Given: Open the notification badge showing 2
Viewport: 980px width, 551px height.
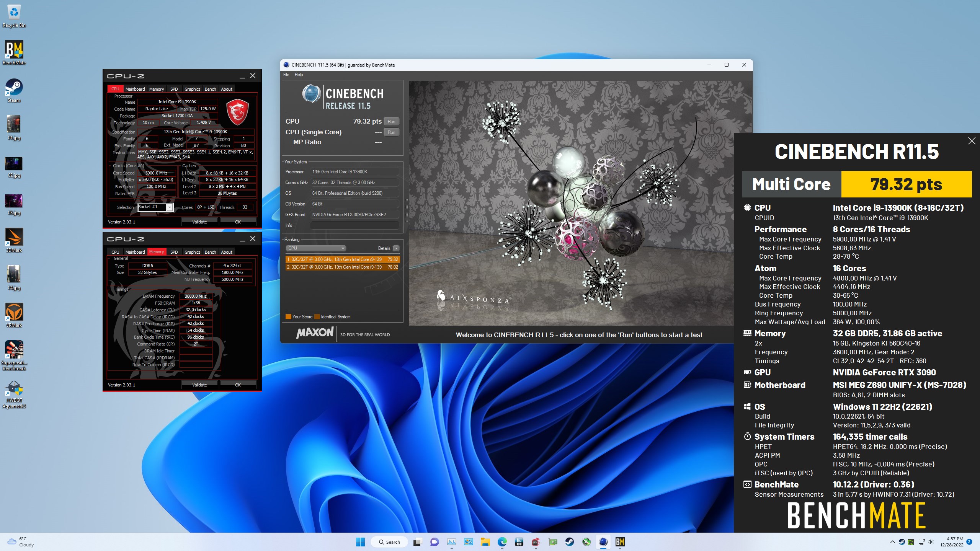Looking at the screenshot, I should pyautogui.click(x=969, y=542).
